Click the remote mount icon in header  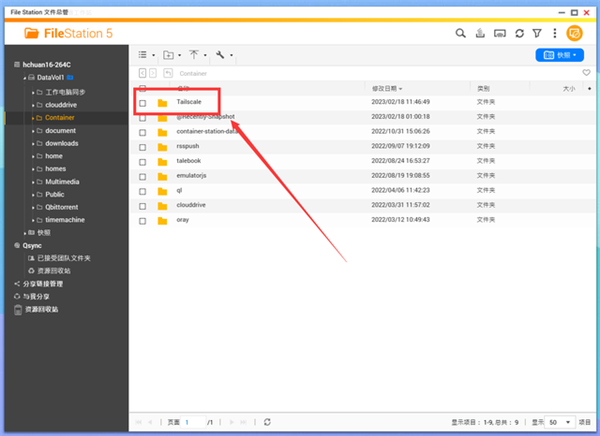pos(500,33)
